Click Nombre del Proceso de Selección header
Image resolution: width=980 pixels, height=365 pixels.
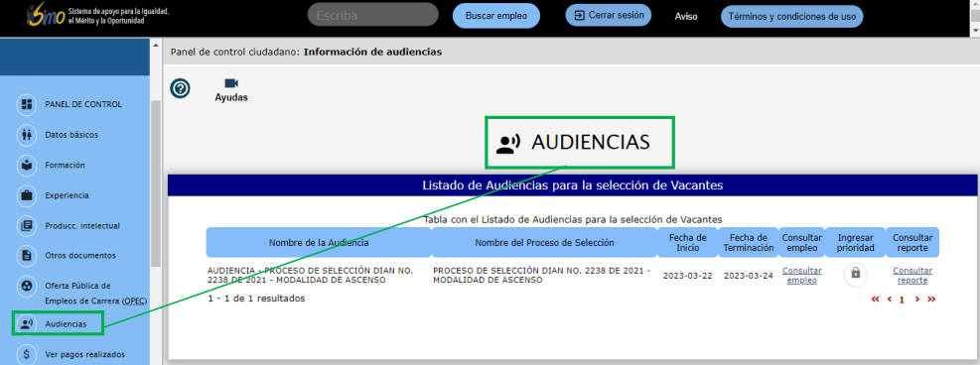544,242
